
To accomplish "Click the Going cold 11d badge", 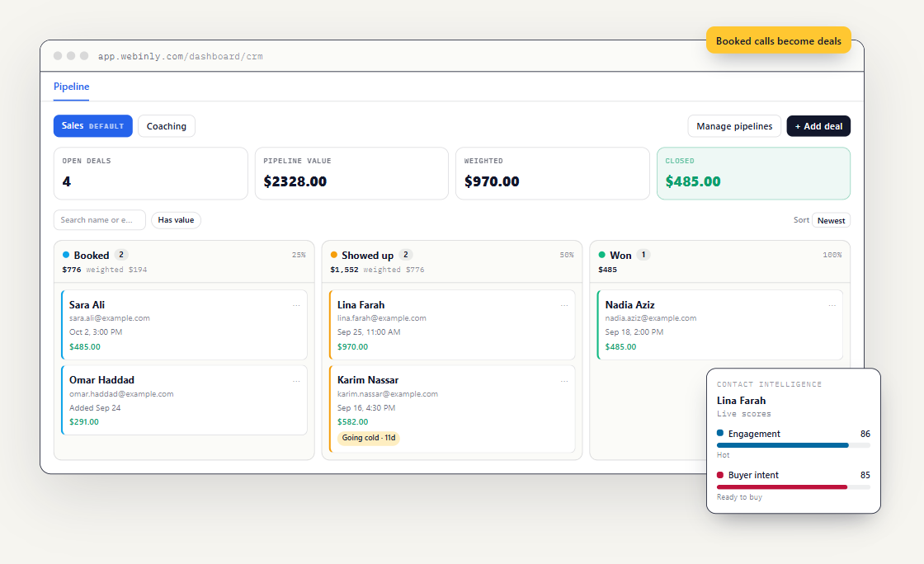I will [368, 437].
